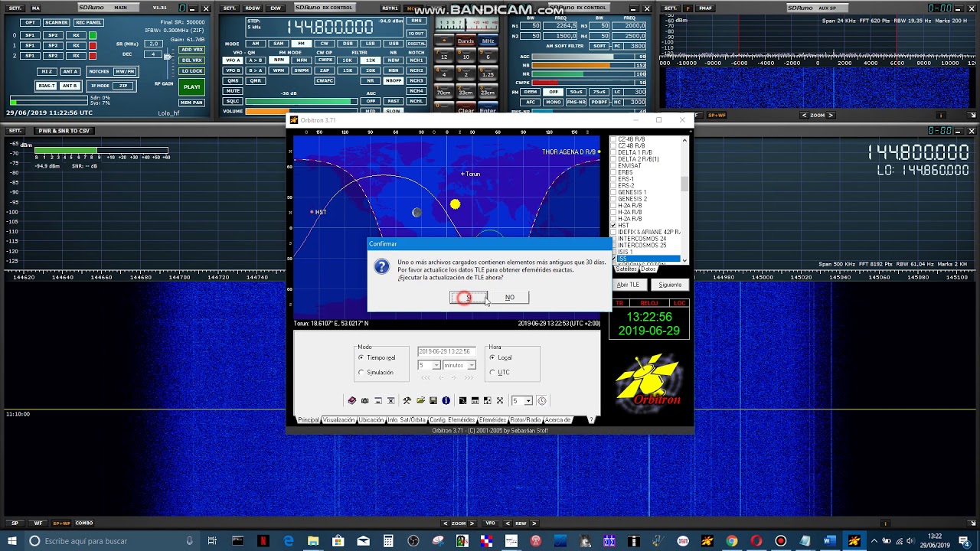Click the ADD VRX button in SDRuno Main

191,50
